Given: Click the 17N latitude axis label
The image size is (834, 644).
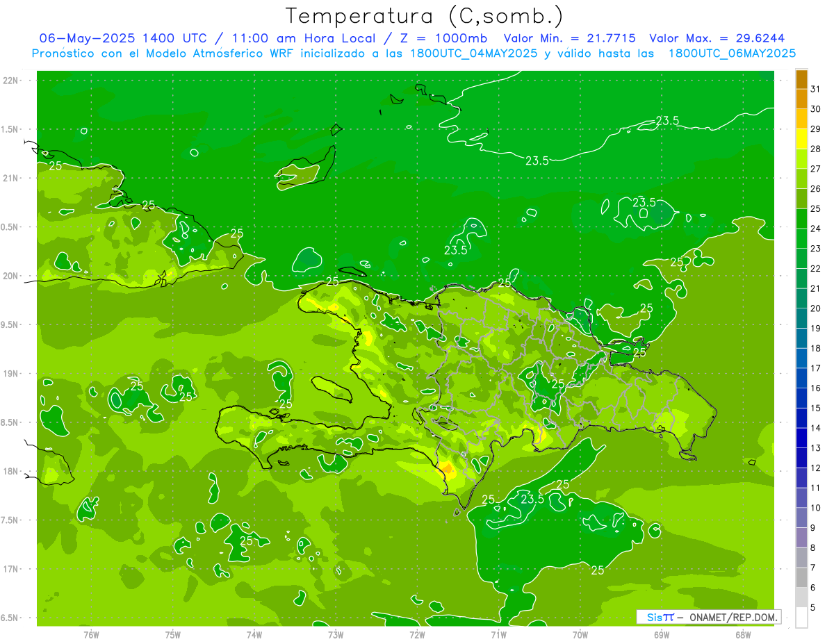Looking at the screenshot, I should (10, 569).
